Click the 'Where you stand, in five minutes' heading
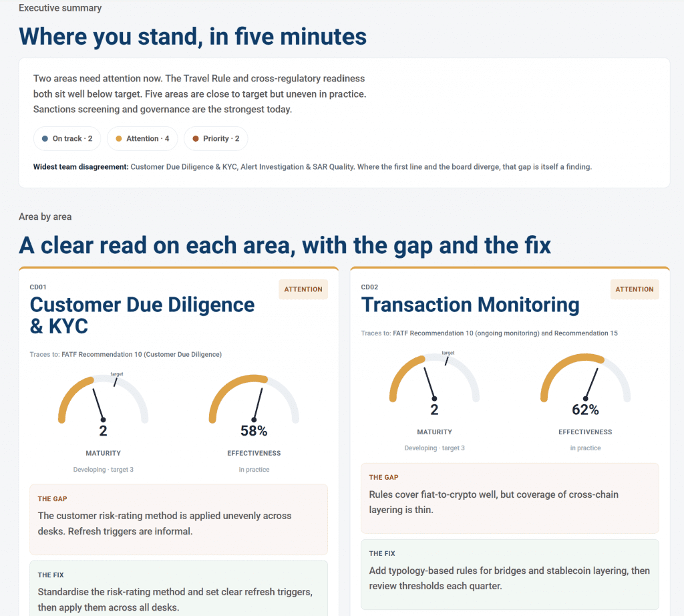 (193, 36)
